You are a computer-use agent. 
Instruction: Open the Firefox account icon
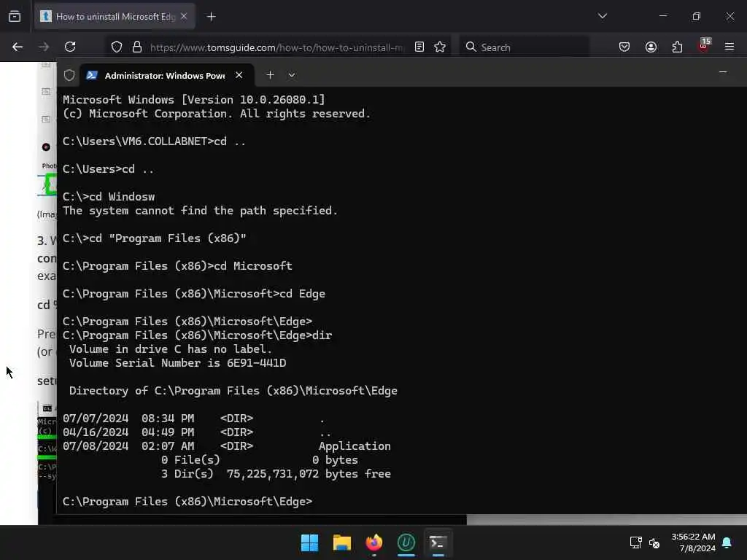(x=651, y=47)
